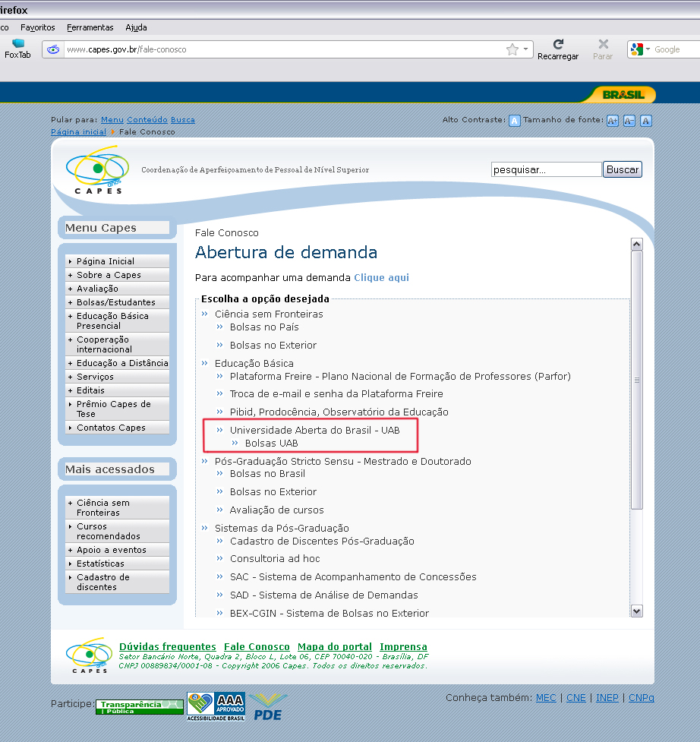Expand Sobre a Capes menu item
700x742 pixels.
point(117,275)
